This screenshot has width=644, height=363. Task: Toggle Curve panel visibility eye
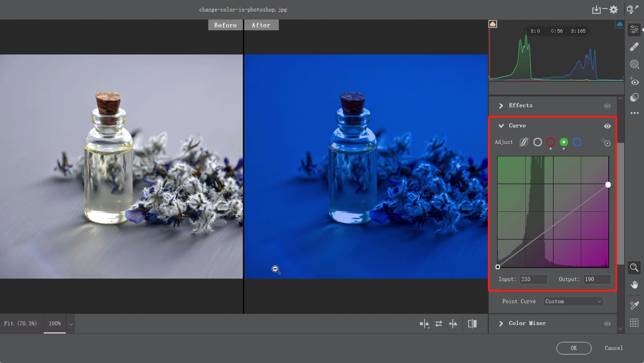(x=607, y=126)
